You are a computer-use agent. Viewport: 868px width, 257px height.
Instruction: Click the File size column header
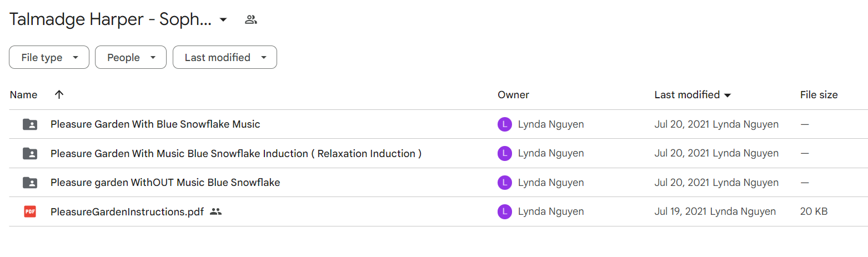pos(819,95)
